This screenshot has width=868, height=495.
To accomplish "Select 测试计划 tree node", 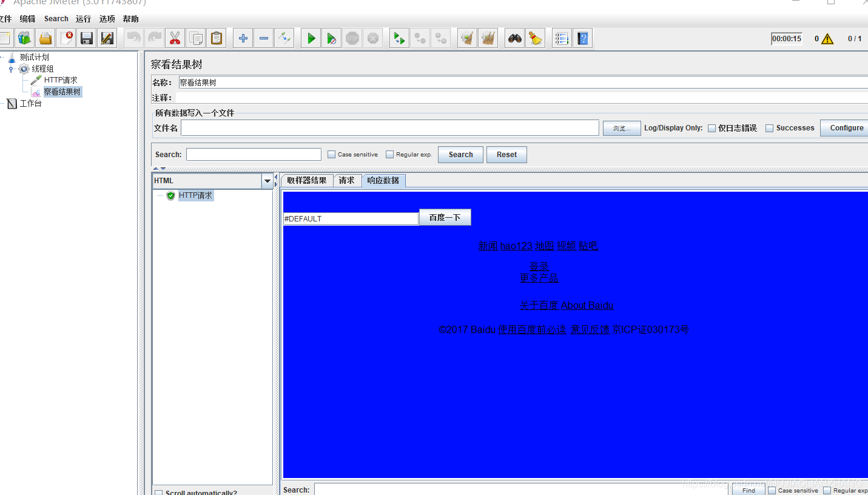I will [34, 57].
